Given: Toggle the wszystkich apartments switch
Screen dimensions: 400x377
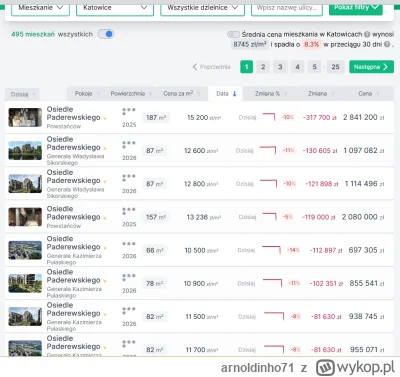Looking at the screenshot, I should click(106, 34).
